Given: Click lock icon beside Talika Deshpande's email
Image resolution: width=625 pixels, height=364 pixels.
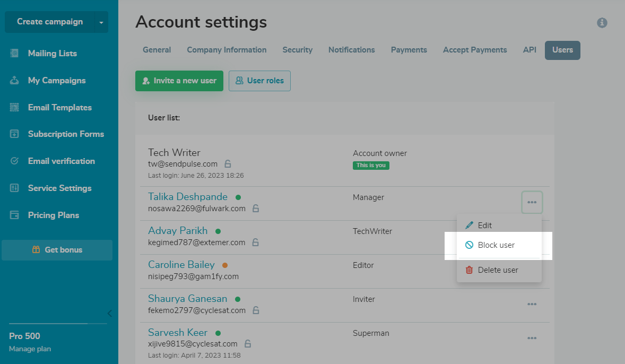Looking at the screenshot, I should 255,209.
